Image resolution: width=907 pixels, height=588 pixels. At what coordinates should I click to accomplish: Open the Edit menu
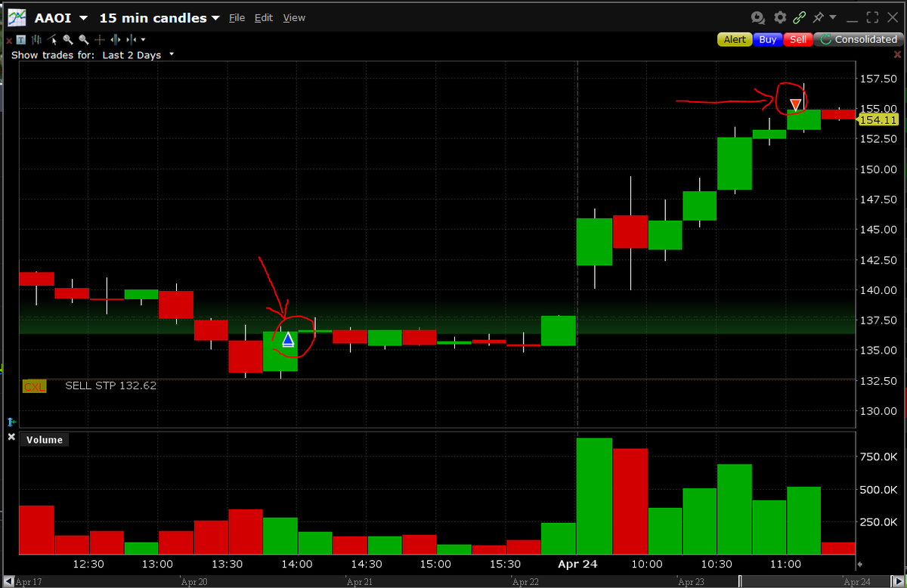[263, 18]
